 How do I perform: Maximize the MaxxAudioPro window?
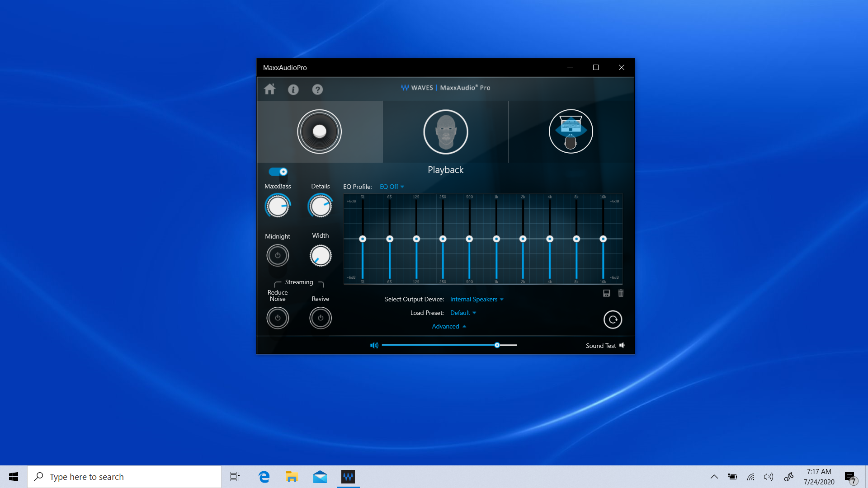(596, 67)
